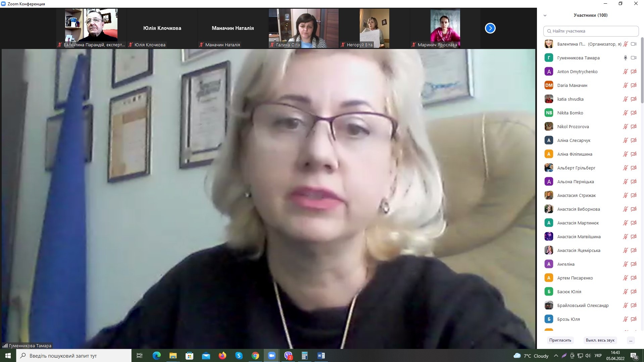Screen dimensions: 644x362
Task: Launch Google Chrome from taskbar
Action: click(255, 356)
